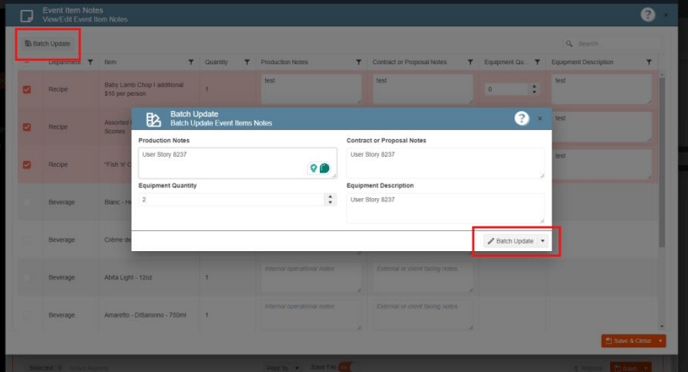688x372 pixels.
Task: Uncheck the Fish 'n' C row checkbox
Action: (27, 165)
